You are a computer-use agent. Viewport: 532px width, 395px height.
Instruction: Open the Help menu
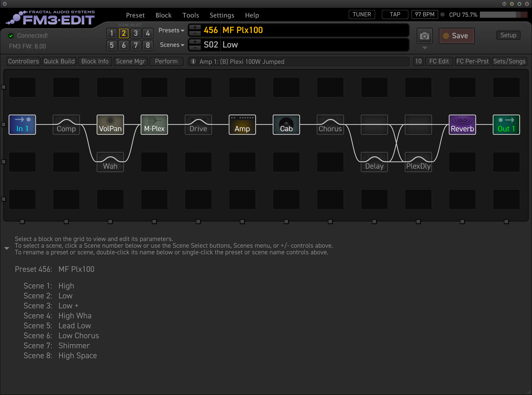(x=252, y=15)
